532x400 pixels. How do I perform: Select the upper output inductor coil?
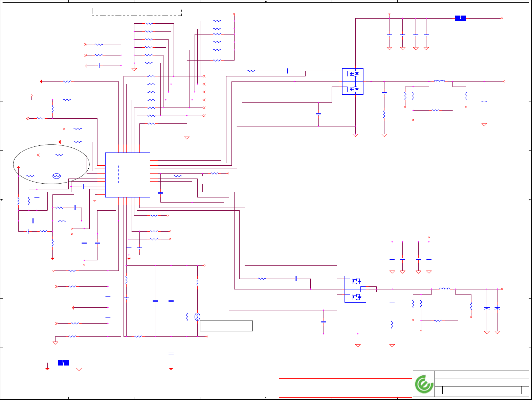pos(439,81)
